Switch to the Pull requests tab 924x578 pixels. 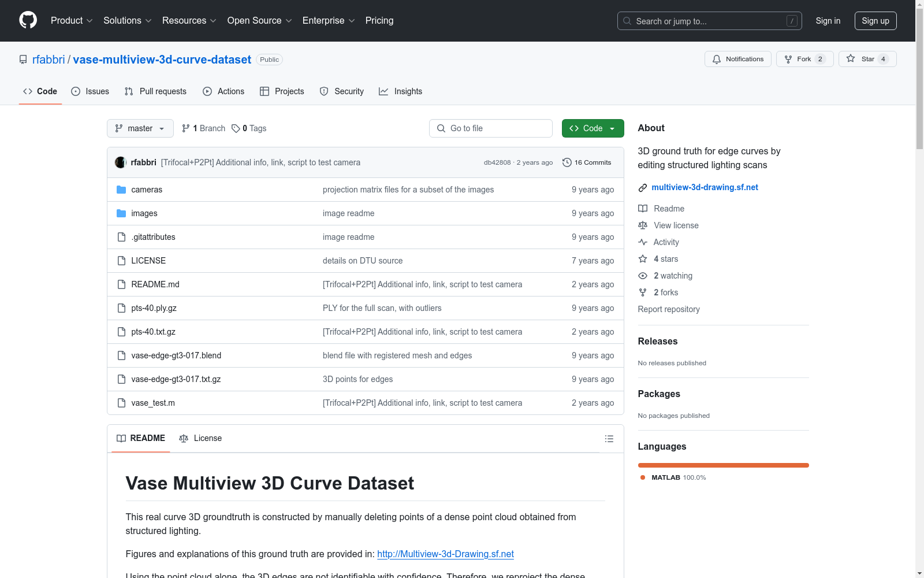point(155,91)
